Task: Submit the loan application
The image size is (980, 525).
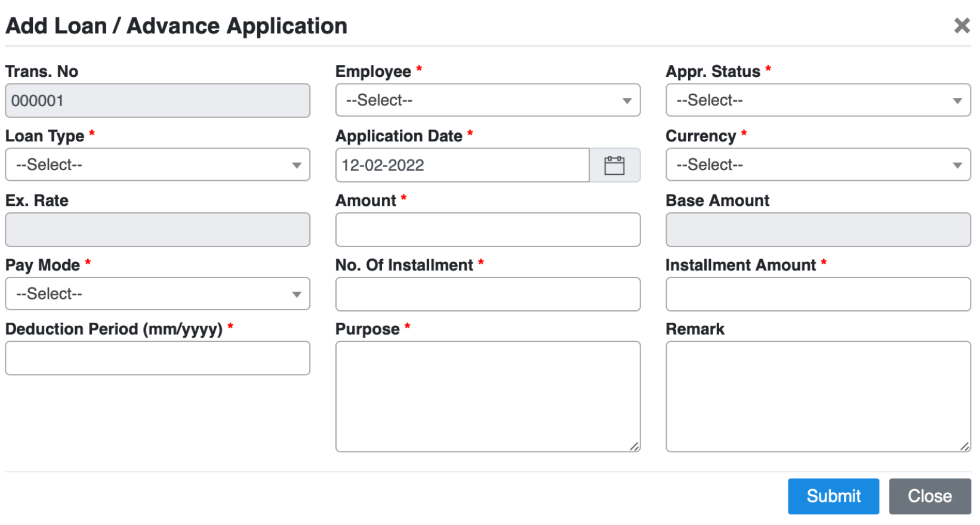Action: click(833, 496)
